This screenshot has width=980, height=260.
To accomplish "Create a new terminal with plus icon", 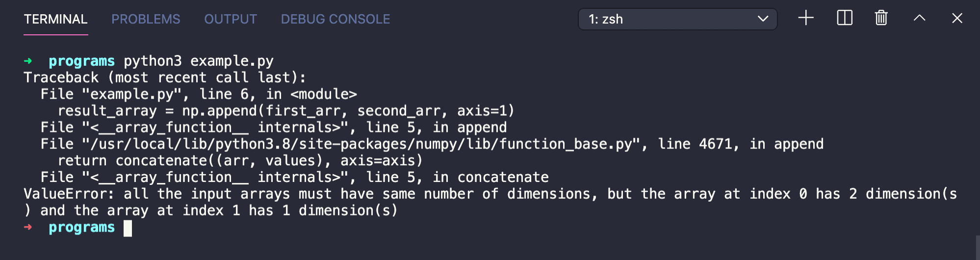I will pos(805,19).
